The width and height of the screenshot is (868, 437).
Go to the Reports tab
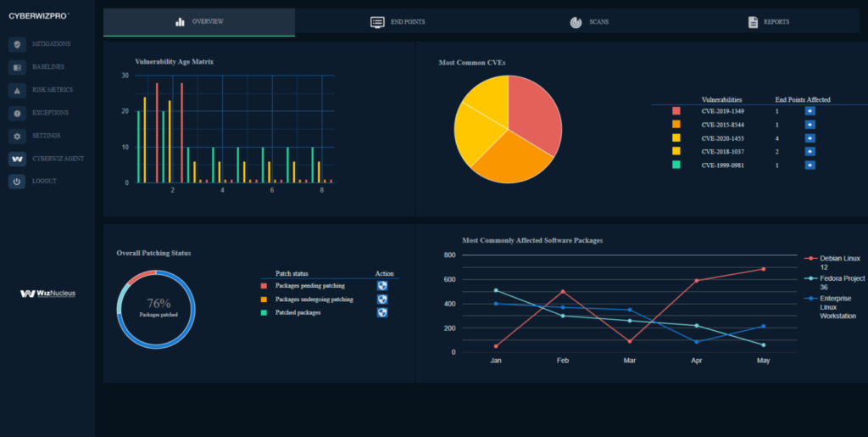pos(768,22)
